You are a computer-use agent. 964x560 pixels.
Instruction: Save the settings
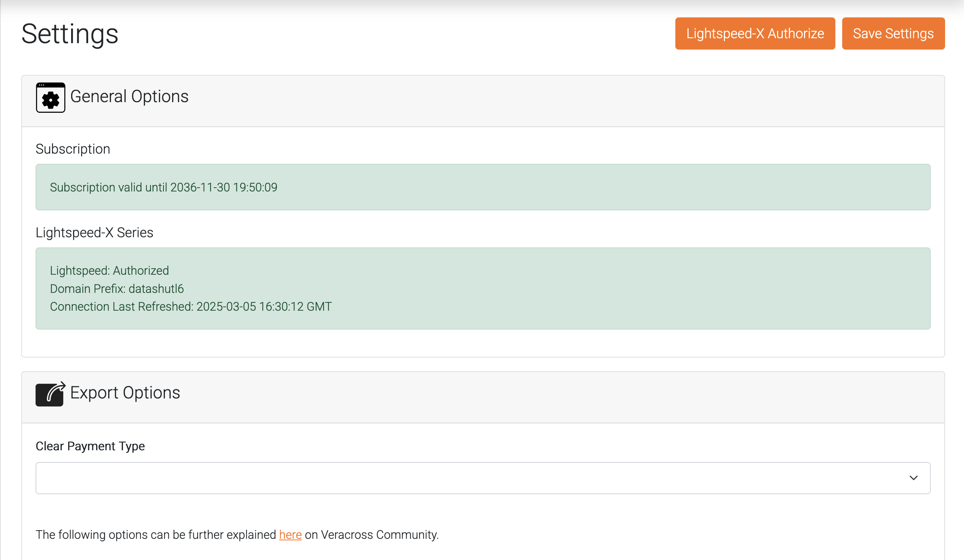tap(893, 33)
